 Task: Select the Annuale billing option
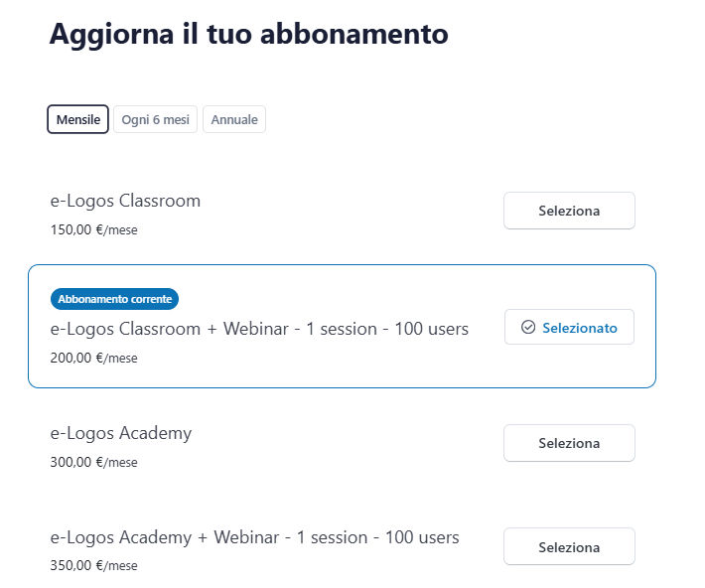[233, 119]
